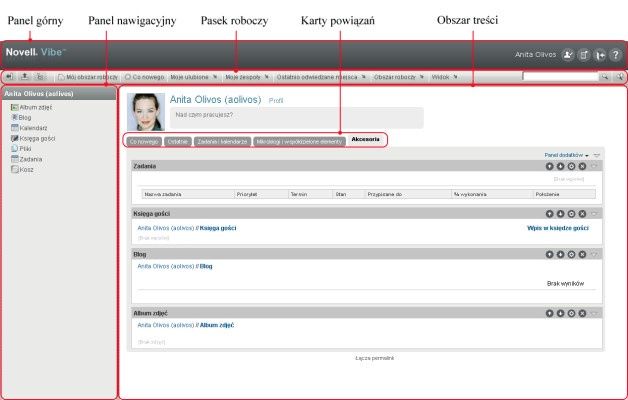This screenshot has height=400, width=628.
Task: Open Ostatnio odwiedzane miejsca dropdown
Action: tap(321, 77)
